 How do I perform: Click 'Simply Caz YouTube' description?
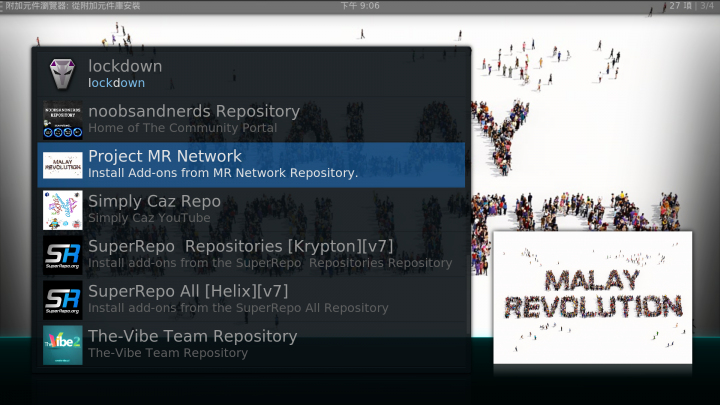pyautogui.click(x=149, y=218)
